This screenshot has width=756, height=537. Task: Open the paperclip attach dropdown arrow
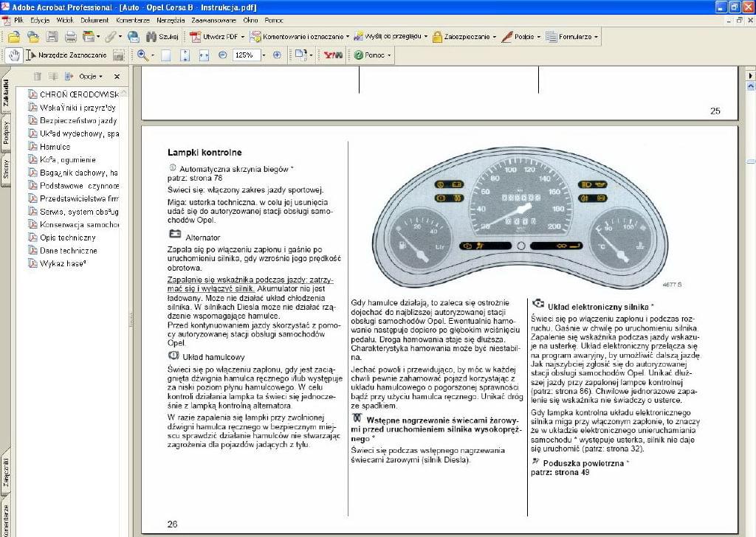pos(120,37)
